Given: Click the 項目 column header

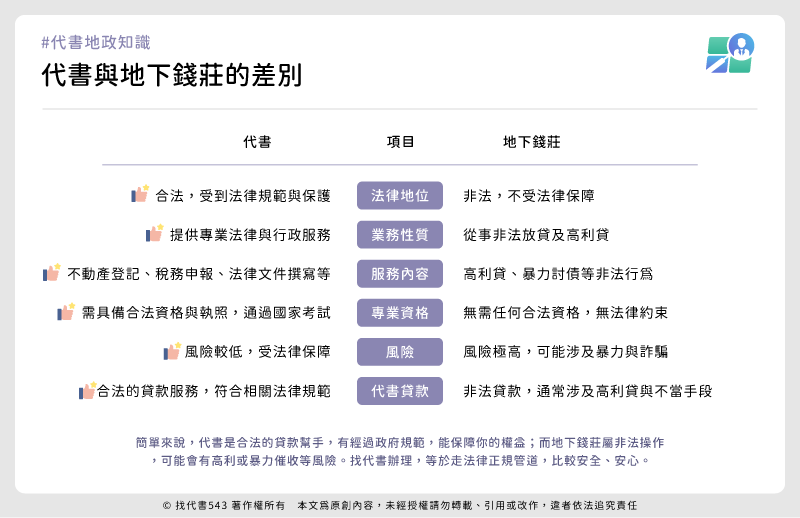Looking at the screenshot, I should [x=400, y=142].
